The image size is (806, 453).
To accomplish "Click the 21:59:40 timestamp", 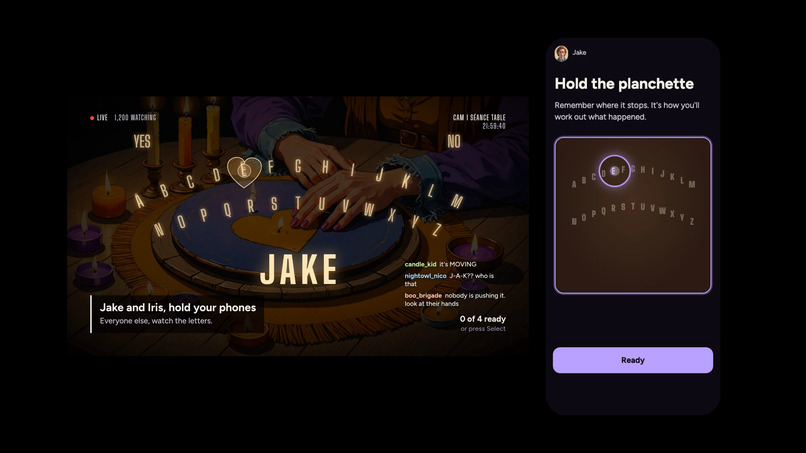I will (x=494, y=126).
